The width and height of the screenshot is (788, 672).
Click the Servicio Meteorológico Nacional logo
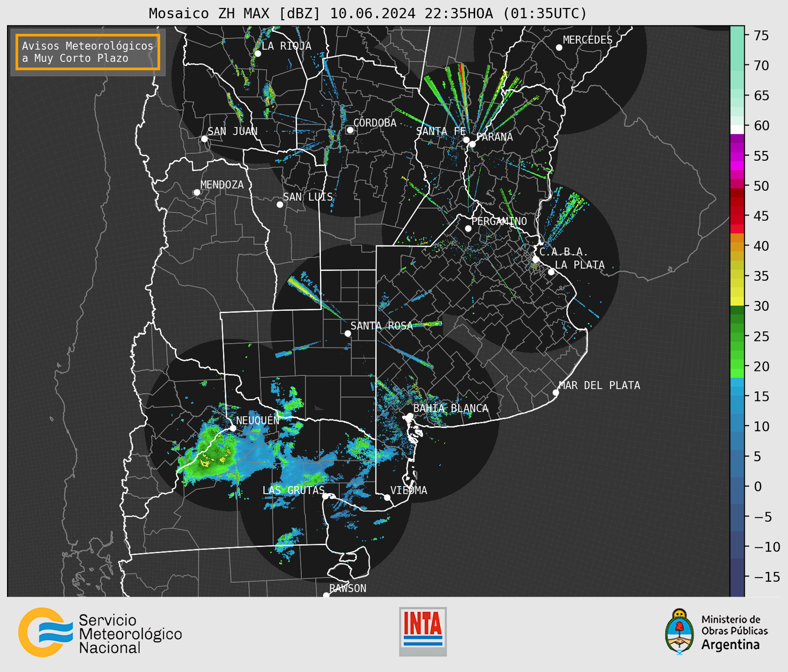[x=100, y=632]
